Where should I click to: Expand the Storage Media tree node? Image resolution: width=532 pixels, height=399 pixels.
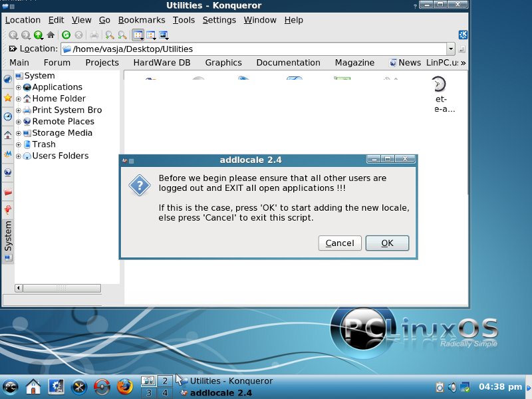tap(19, 133)
